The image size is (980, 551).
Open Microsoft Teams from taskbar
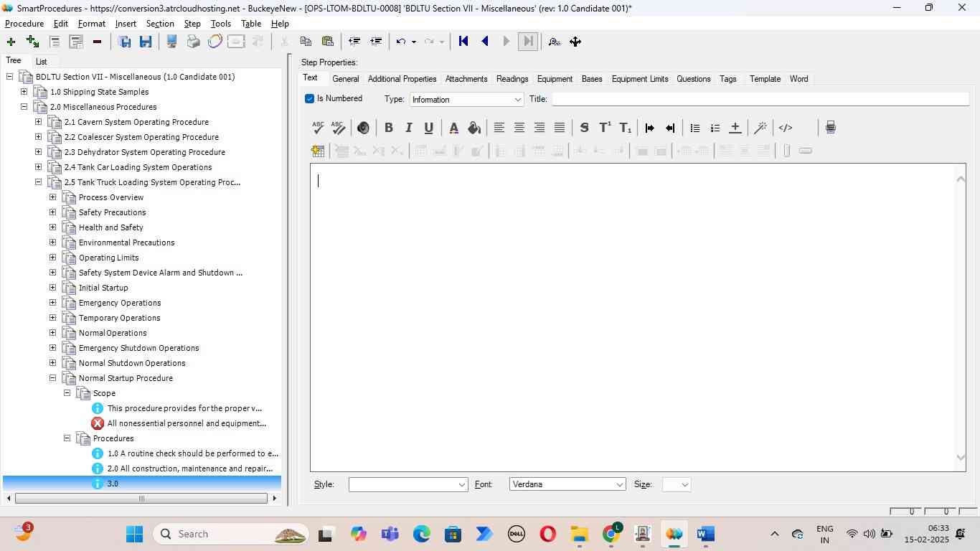[390, 534]
